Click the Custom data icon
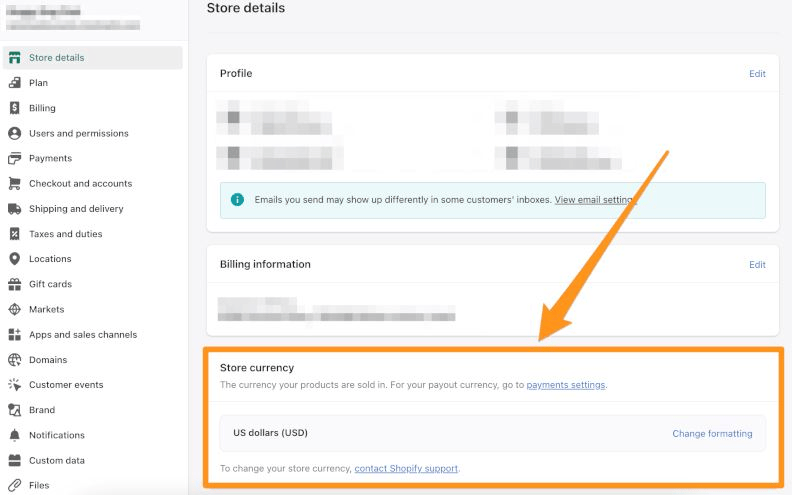 [x=15, y=460]
